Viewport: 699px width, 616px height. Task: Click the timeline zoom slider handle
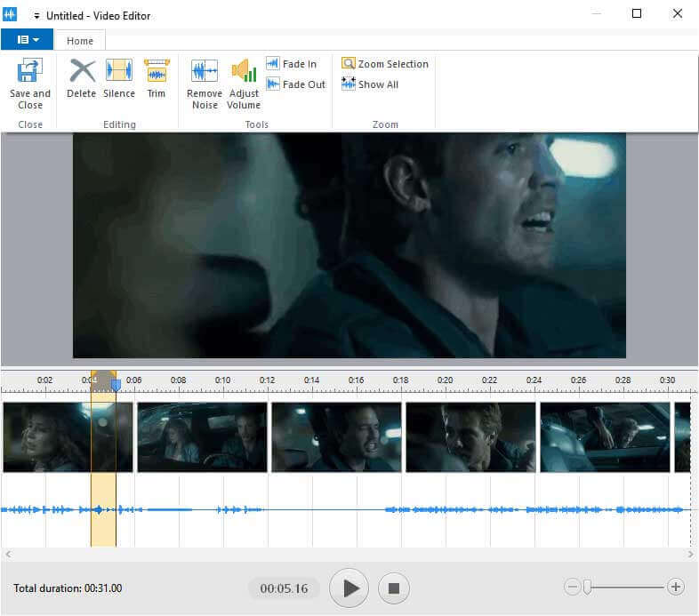pos(586,587)
